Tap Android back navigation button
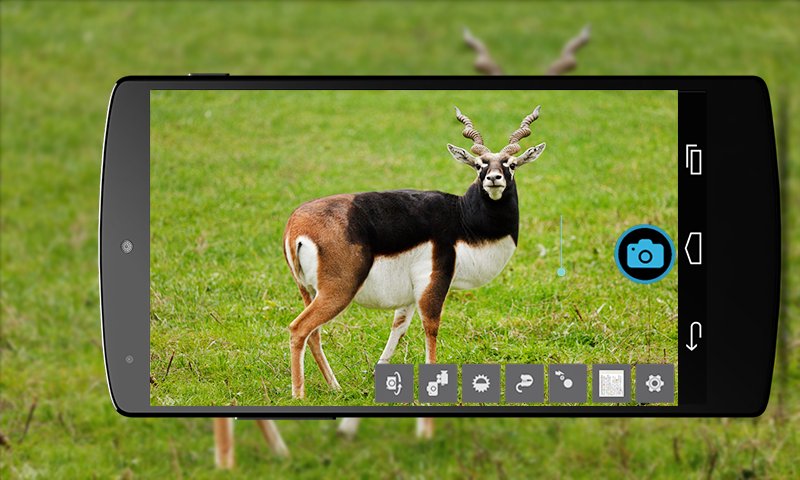 click(693, 336)
